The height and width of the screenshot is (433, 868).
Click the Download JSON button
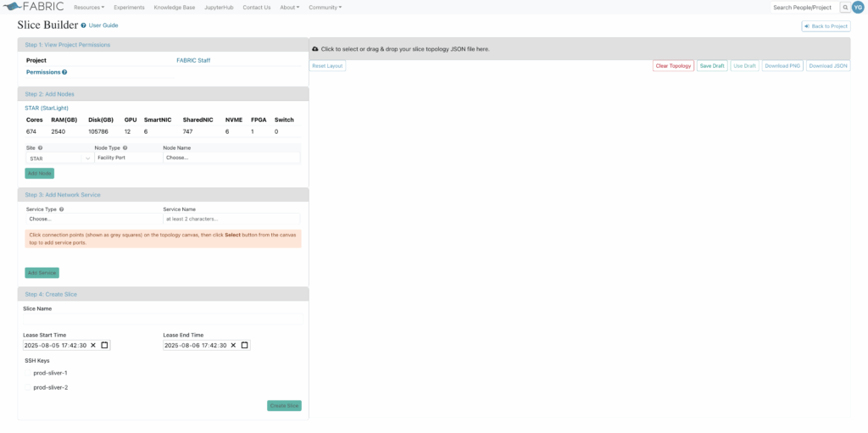[x=828, y=66]
